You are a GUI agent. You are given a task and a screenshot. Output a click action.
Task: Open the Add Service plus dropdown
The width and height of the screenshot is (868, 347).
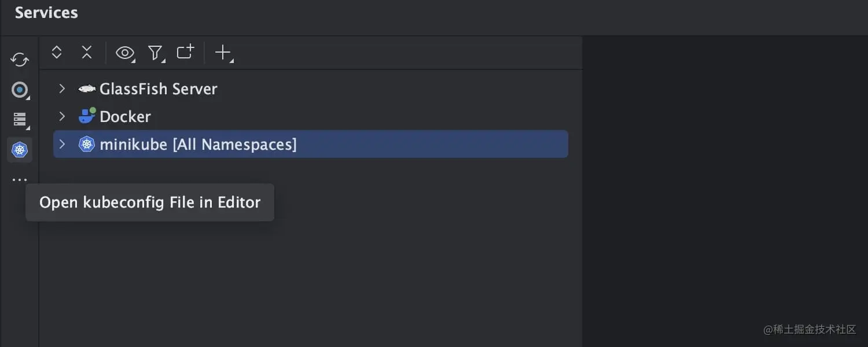coord(223,53)
